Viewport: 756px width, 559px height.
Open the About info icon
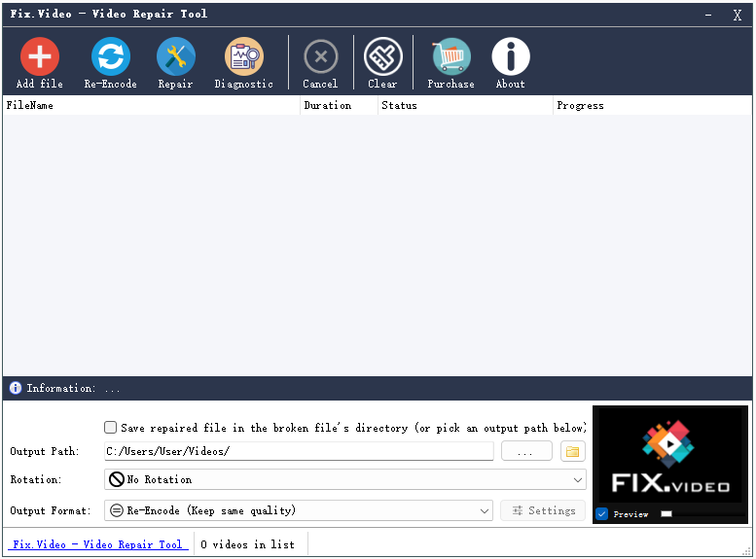pyautogui.click(x=511, y=56)
